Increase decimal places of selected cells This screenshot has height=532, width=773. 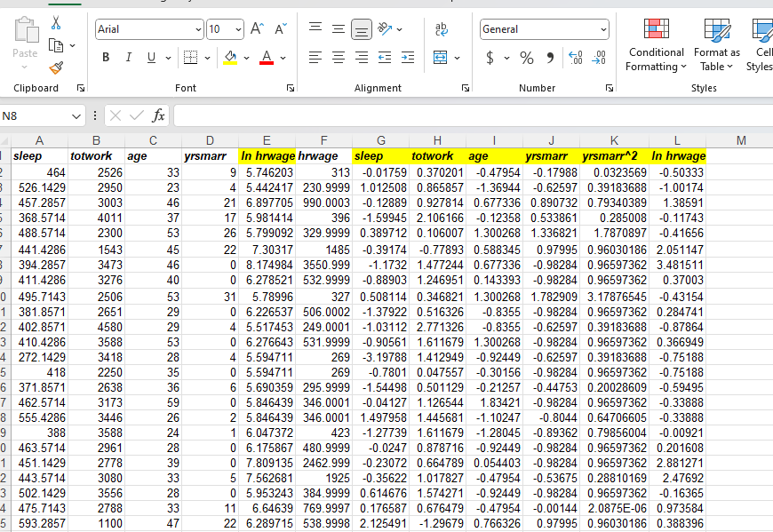tap(574, 56)
